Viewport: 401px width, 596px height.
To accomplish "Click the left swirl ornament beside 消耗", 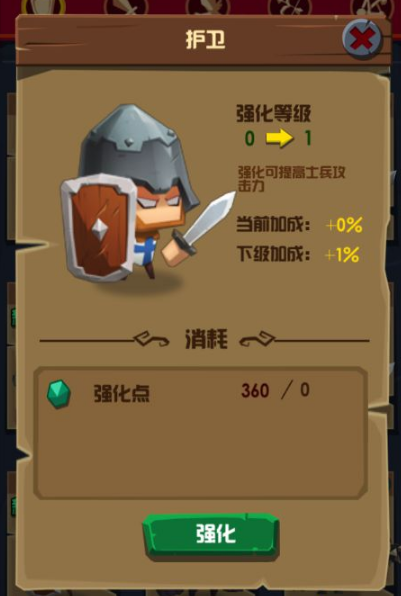I will coord(152,339).
